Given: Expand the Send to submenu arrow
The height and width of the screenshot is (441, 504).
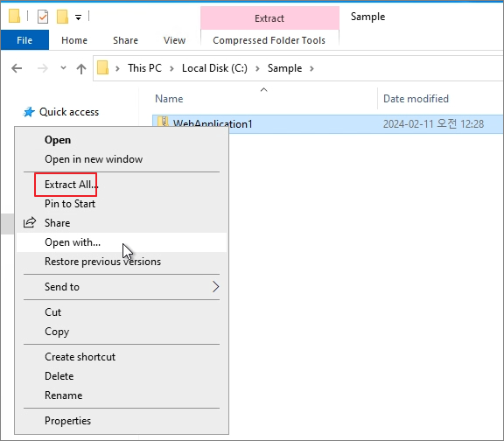Looking at the screenshot, I should (x=215, y=286).
